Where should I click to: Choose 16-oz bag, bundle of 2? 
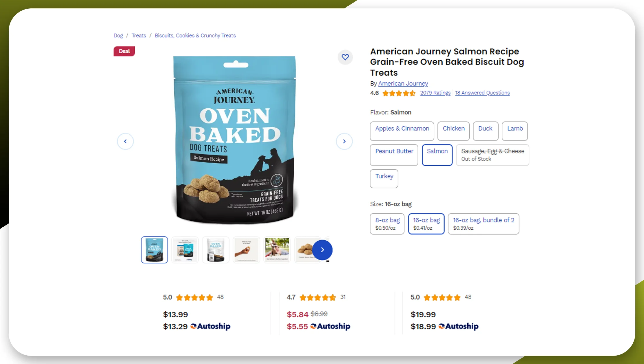[484, 224]
